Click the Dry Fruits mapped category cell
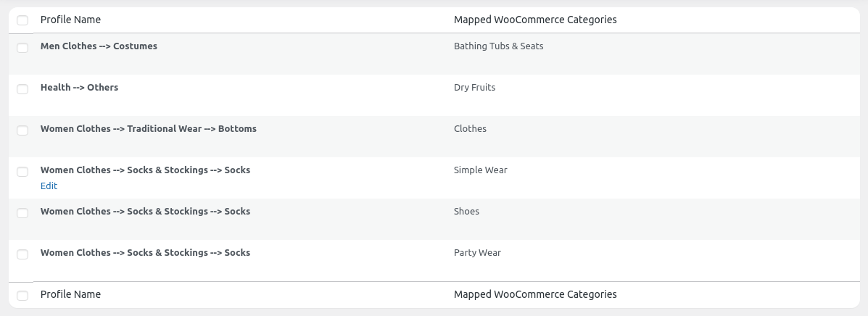The width and height of the screenshot is (868, 316). (x=474, y=88)
